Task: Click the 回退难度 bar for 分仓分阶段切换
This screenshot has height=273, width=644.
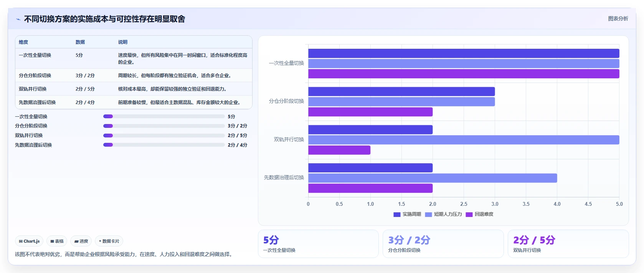Action: coord(370,112)
